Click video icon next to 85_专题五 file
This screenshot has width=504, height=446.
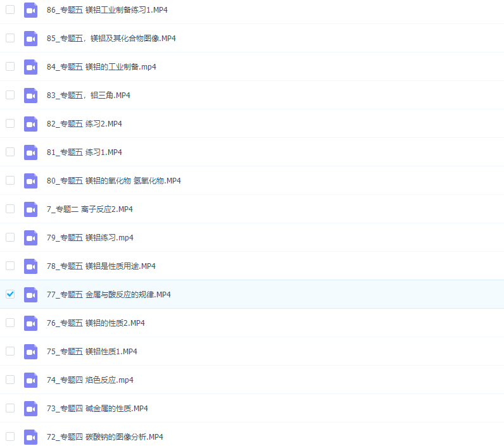(31, 39)
